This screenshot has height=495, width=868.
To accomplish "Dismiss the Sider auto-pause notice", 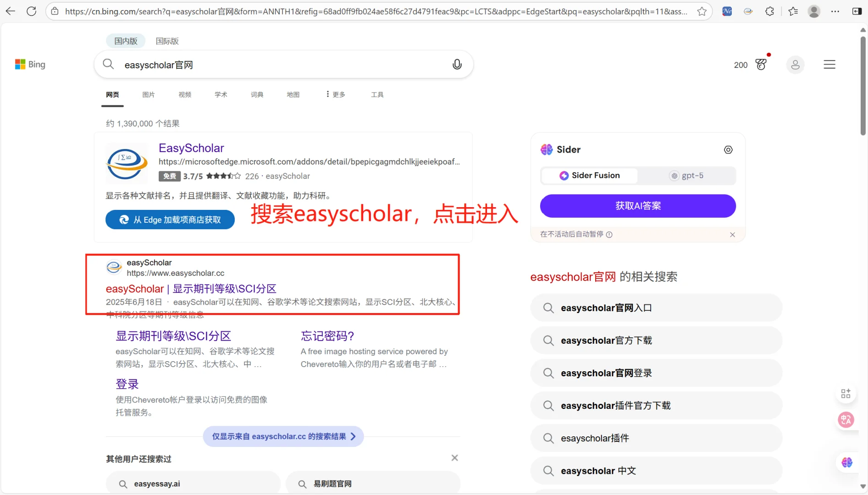I will [x=732, y=234].
